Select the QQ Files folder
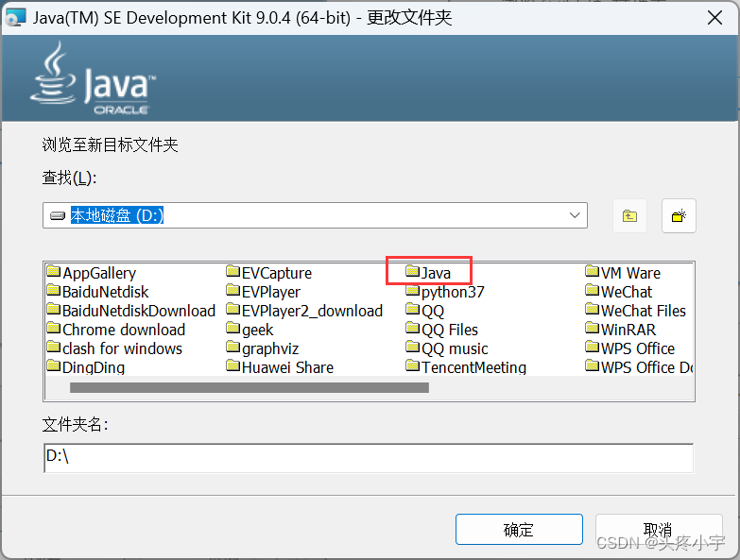 coord(441,330)
